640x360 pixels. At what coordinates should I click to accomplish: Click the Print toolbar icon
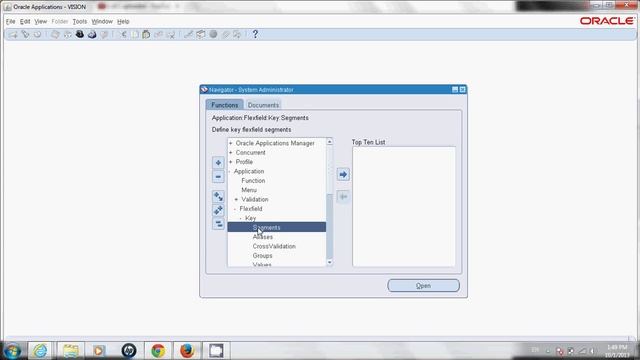pyautogui.click(x=92, y=35)
